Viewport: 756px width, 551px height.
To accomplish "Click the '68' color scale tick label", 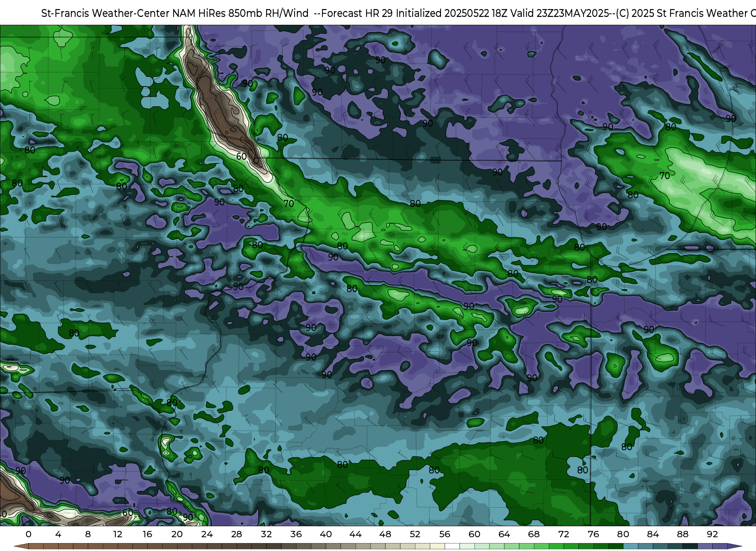I will pyautogui.click(x=534, y=534).
